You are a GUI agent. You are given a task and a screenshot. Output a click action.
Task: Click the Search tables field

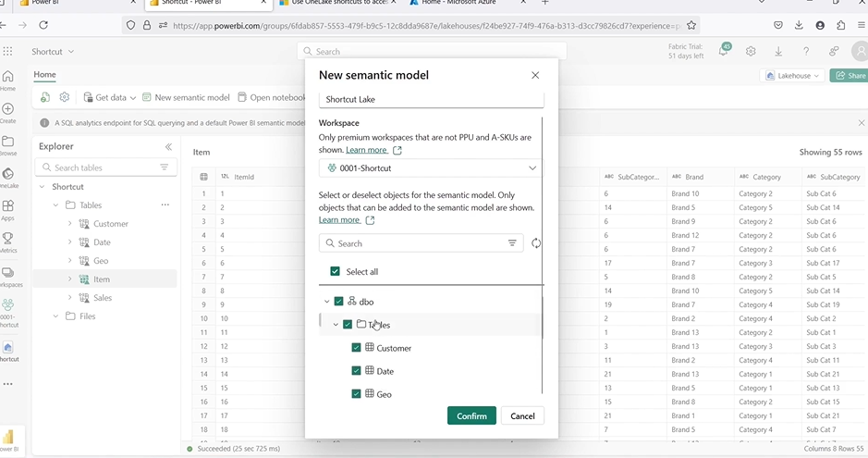[105, 167]
